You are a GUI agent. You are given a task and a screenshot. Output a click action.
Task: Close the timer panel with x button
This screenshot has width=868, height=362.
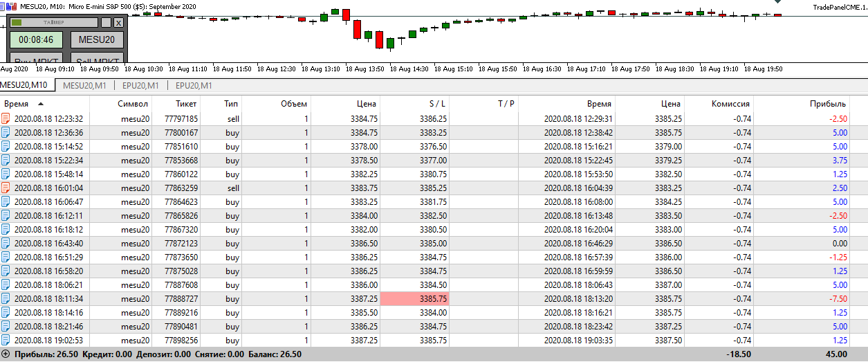coord(118,23)
